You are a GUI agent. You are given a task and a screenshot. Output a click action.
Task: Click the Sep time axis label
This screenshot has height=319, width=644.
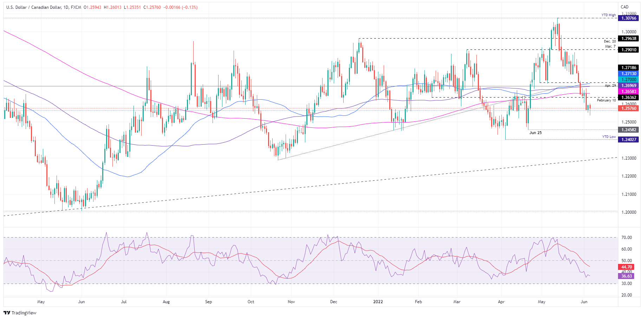click(209, 302)
